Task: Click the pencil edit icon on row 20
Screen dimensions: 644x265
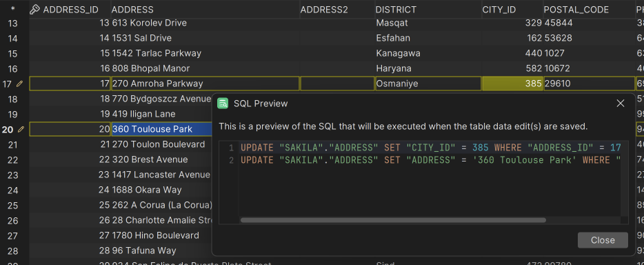Action: coord(21,130)
